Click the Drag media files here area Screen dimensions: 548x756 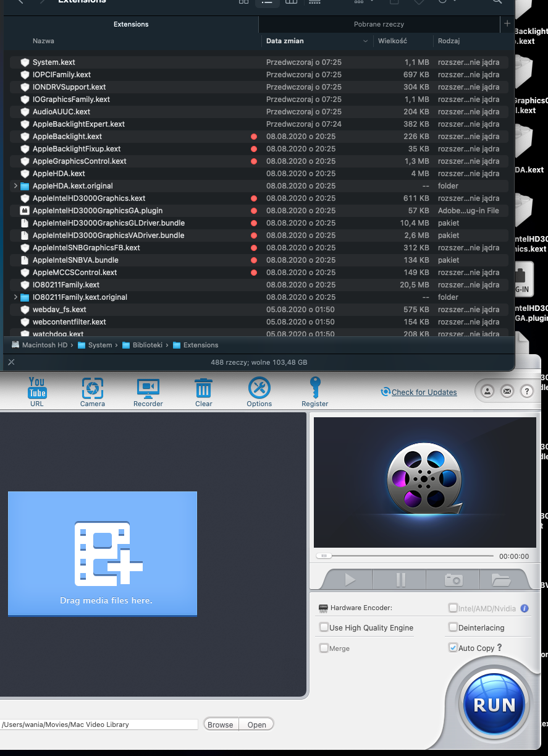coord(103,553)
